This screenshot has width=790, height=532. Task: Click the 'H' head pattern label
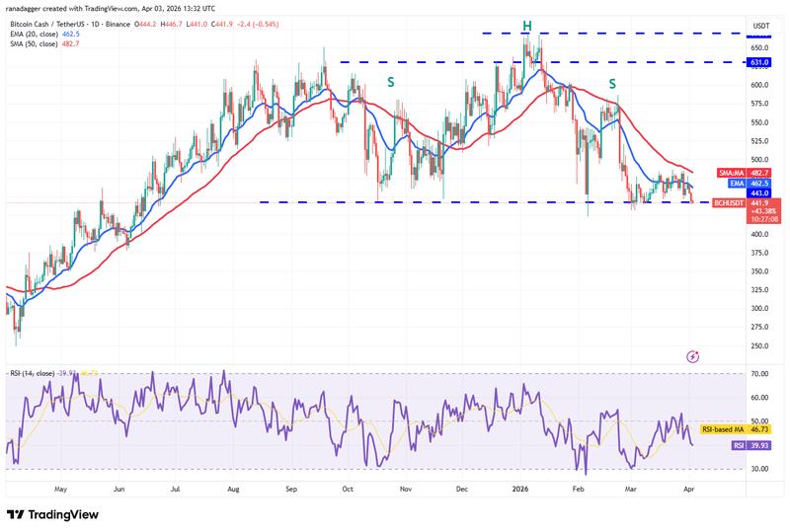(x=527, y=25)
